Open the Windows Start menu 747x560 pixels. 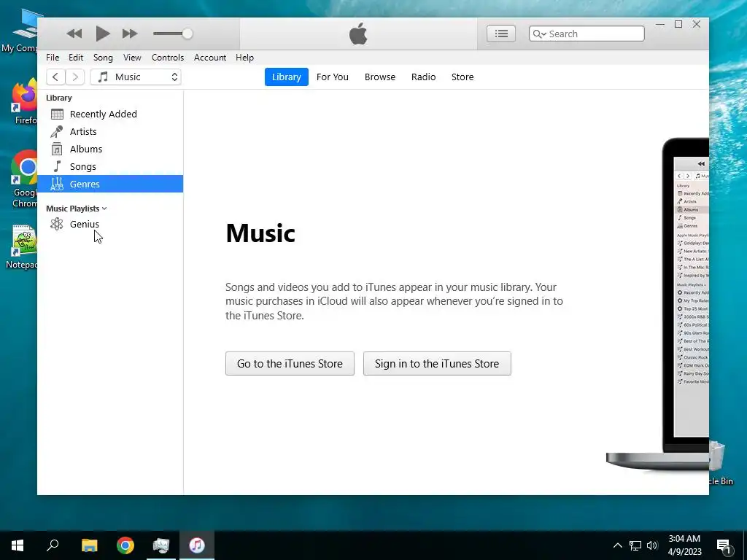(x=18, y=545)
